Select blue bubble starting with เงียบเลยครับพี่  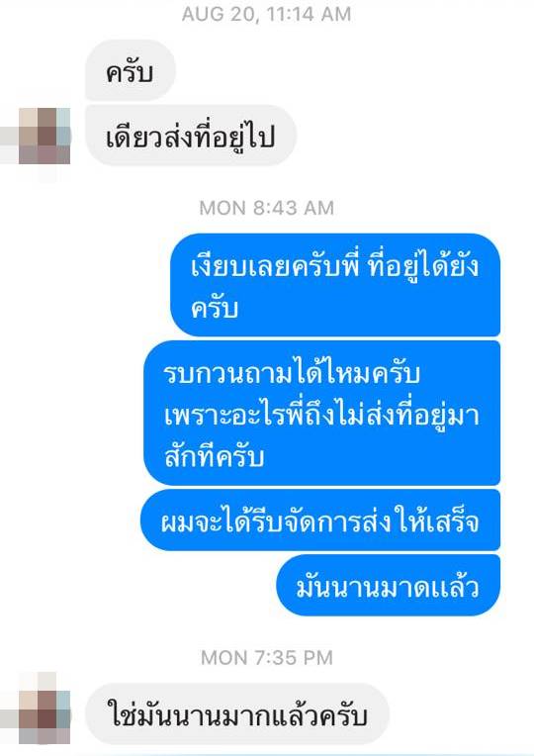(x=335, y=284)
